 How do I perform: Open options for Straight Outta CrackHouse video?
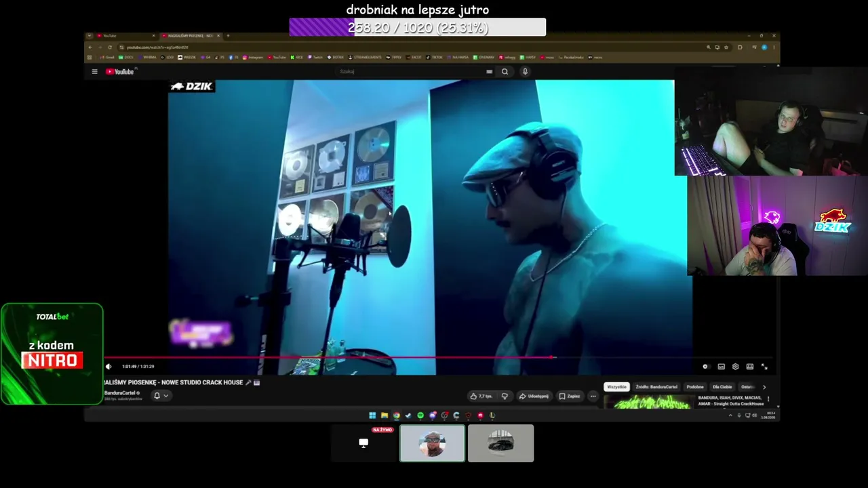pyautogui.click(x=768, y=399)
